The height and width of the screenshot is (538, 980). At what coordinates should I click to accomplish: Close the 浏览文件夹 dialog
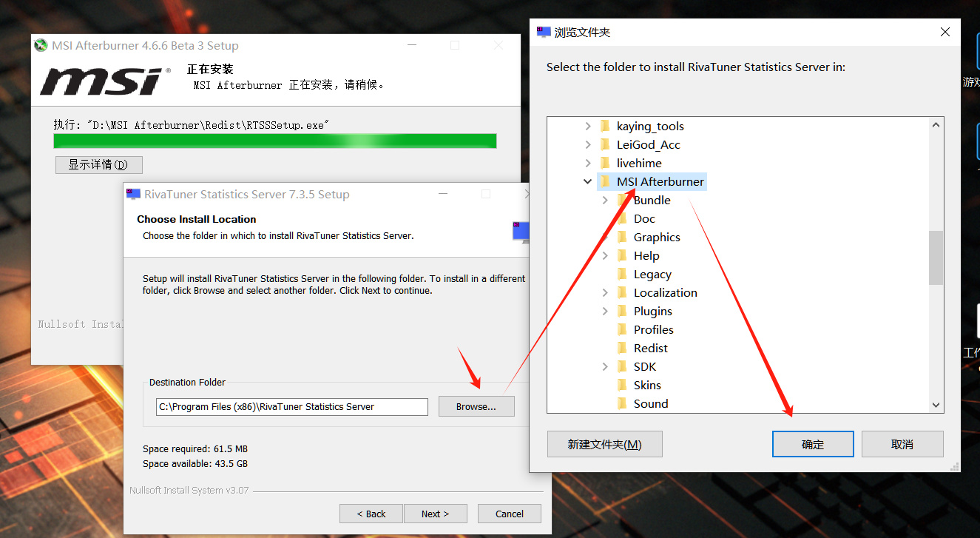[x=945, y=32]
